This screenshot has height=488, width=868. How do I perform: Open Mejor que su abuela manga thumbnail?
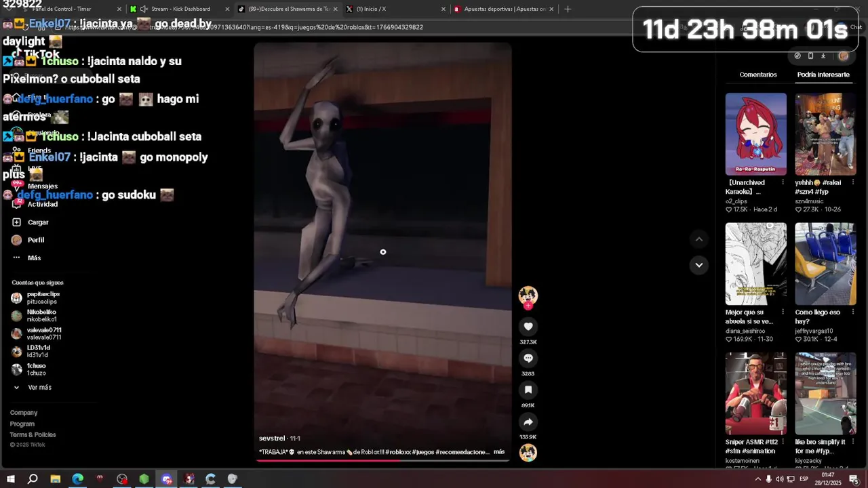756,264
